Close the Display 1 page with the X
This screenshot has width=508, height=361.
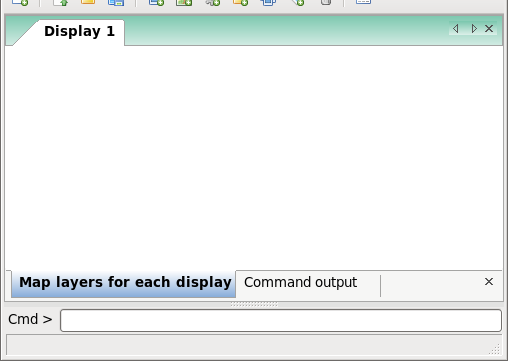489,29
